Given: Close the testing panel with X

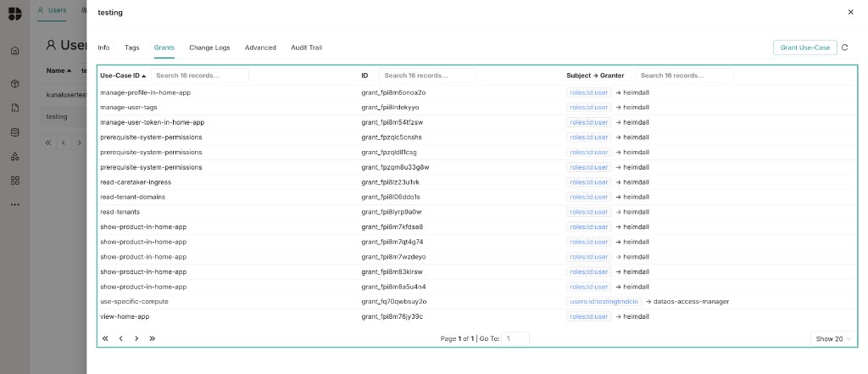Looking at the screenshot, I should click(851, 12).
